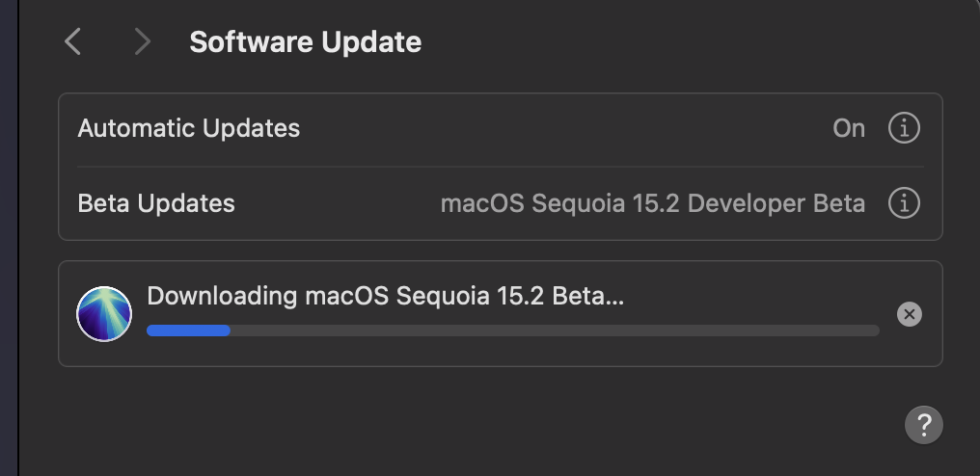
Task: Click the Software Update page title
Action: tap(305, 42)
